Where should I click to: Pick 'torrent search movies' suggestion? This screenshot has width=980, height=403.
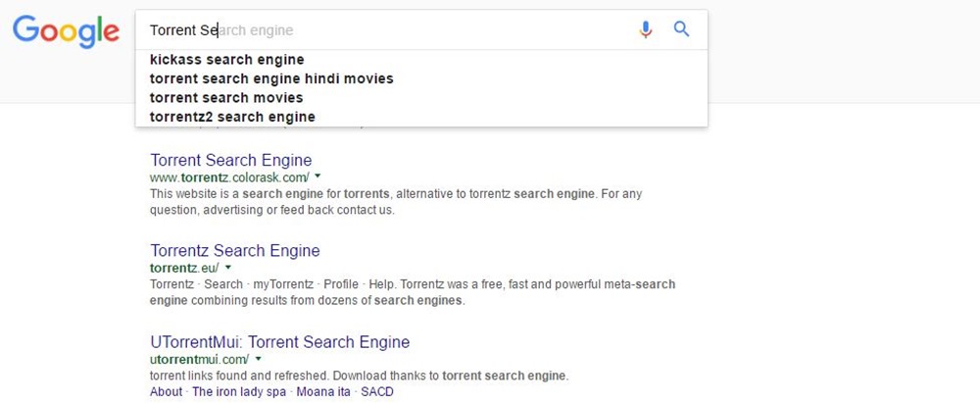226,98
